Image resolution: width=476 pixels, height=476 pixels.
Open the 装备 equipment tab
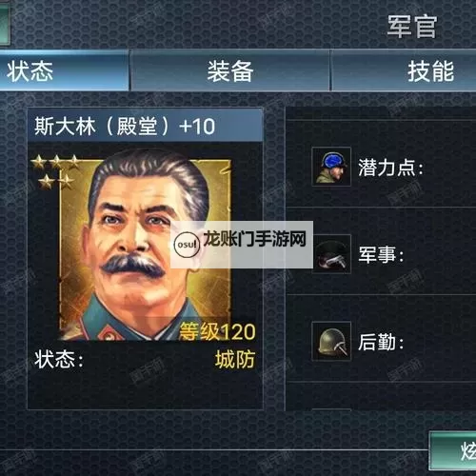click(230, 71)
